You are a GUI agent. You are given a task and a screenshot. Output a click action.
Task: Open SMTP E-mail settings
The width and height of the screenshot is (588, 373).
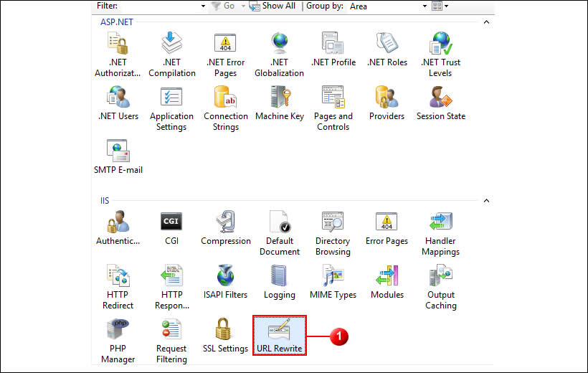[x=118, y=156]
